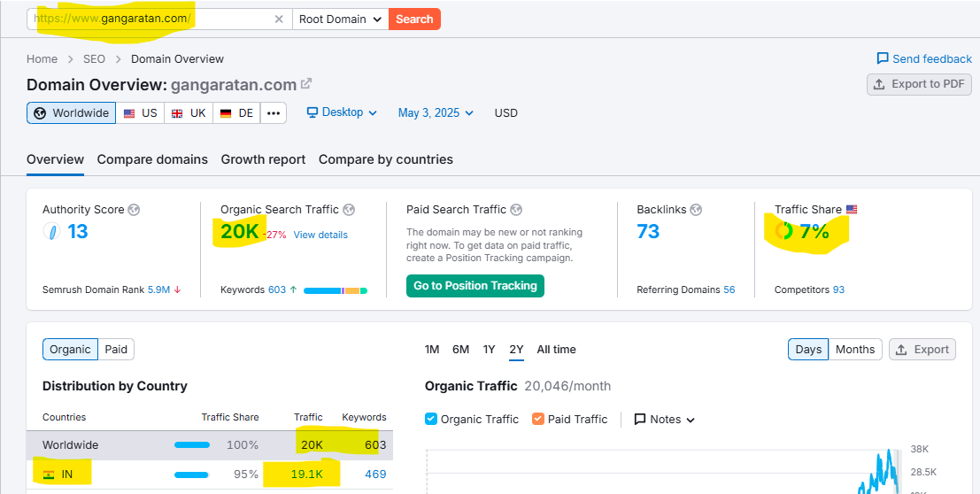The height and width of the screenshot is (494, 980).
Task: Click Export to PDF button
Action: (x=920, y=84)
